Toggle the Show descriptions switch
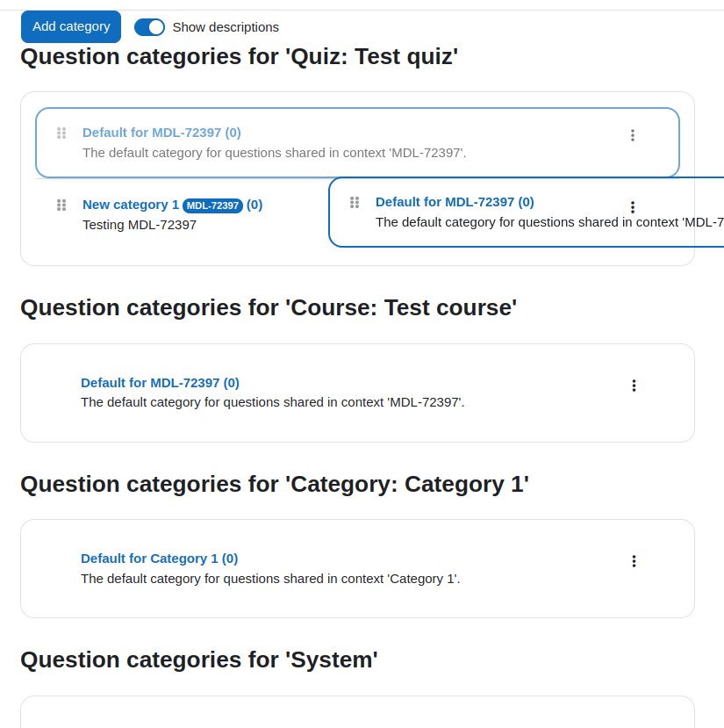Viewport: 724px width, 728px height. (x=149, y=27)
